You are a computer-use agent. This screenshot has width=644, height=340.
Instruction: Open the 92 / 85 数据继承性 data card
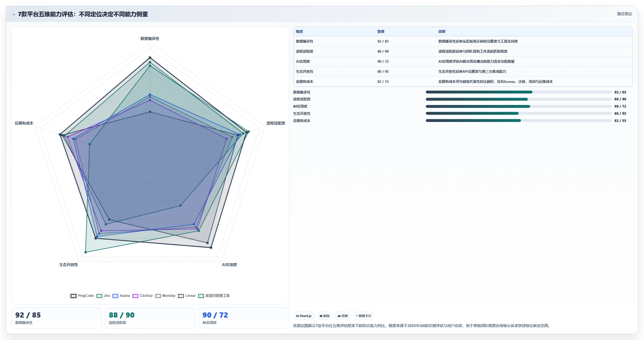(x=56, y=318)
